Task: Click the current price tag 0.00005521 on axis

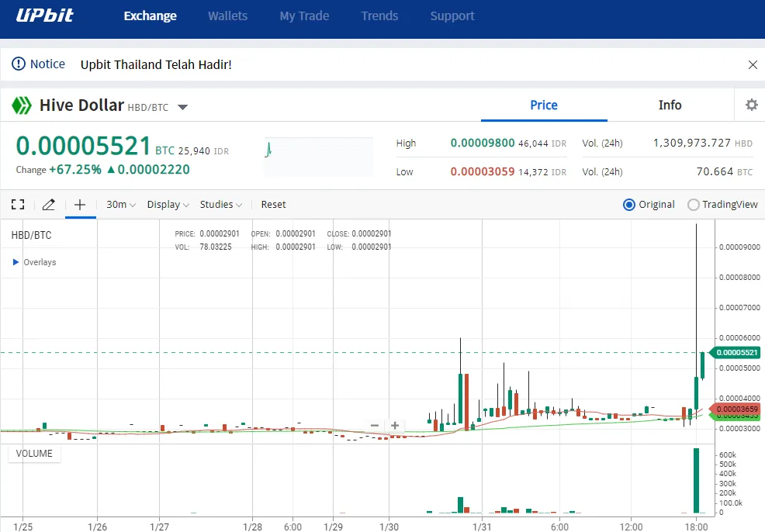Action: click(x=735, y=352)
